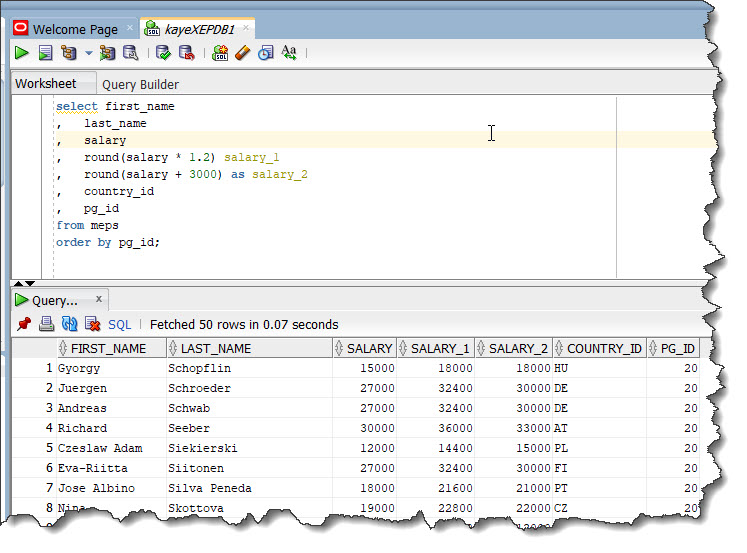This screenshot has height=553, width=747.
Task: Sort by the FIRST_NAME column header
Action: [111, 349]
